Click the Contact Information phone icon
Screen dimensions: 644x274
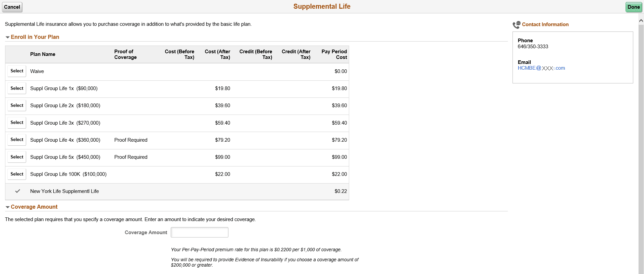(x=516, y=25)
